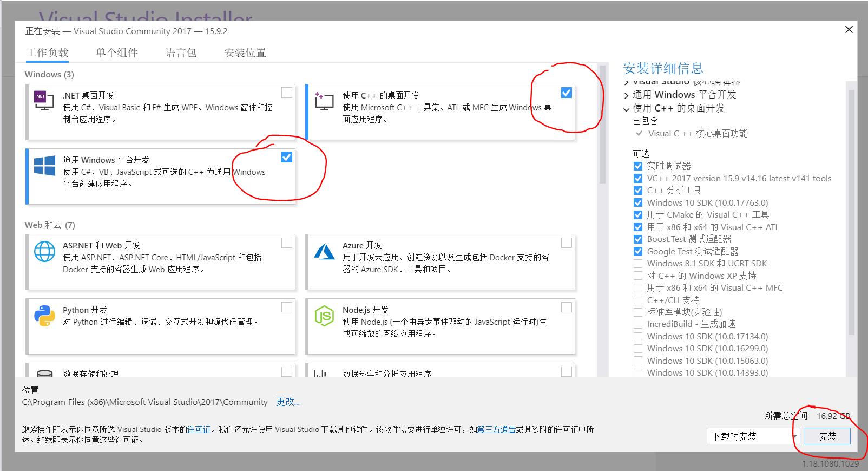Image resolution: width=868 pixels, height=471 pixels.
Task: Check Windows 10 SDK (10.0.16299.0)
Action: 638,349
